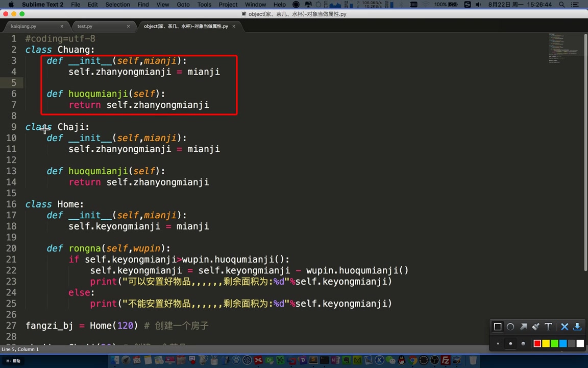Open the volume menu bar item
The width and height of the screenshot is (588, 368).
[x=478, y=5]
